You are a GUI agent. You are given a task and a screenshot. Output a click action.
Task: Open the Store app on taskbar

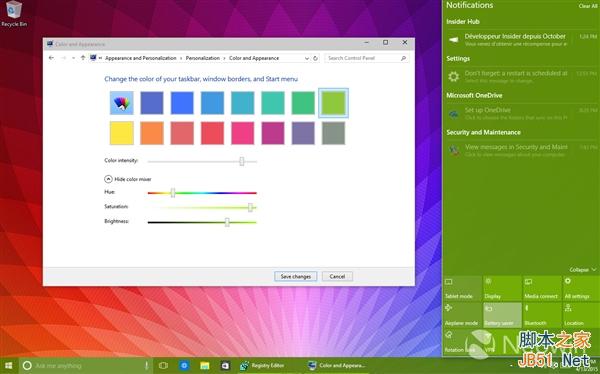225,366
